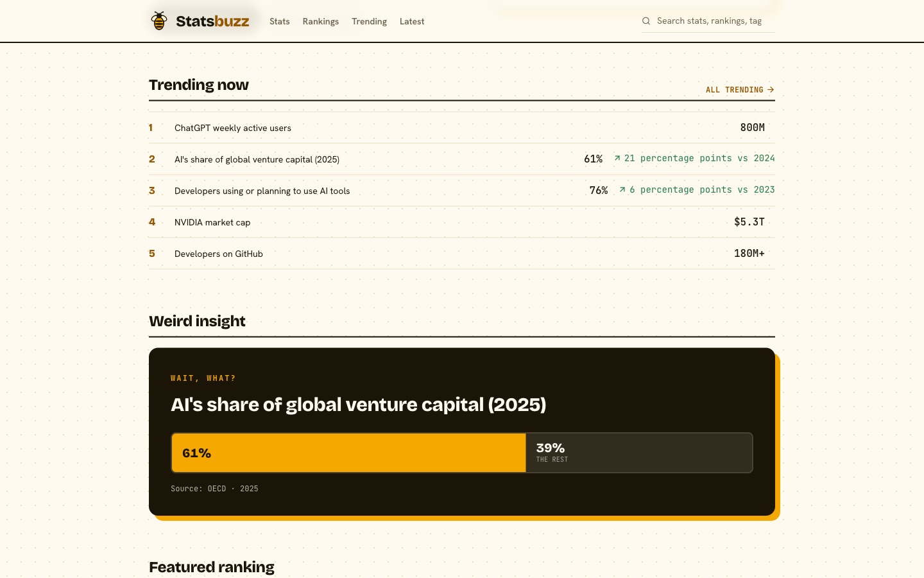
Task: Open the Developers on GitHub row
Action: [462, 254]
